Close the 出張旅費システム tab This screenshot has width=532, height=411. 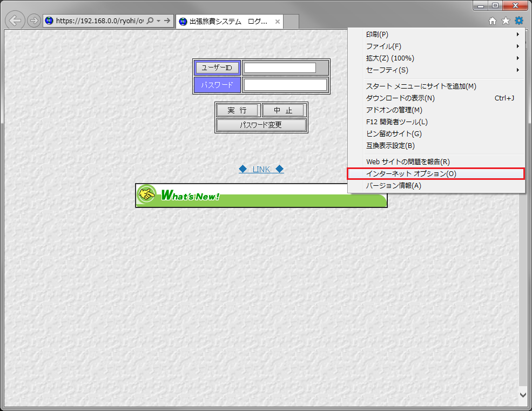click(278, 22)
